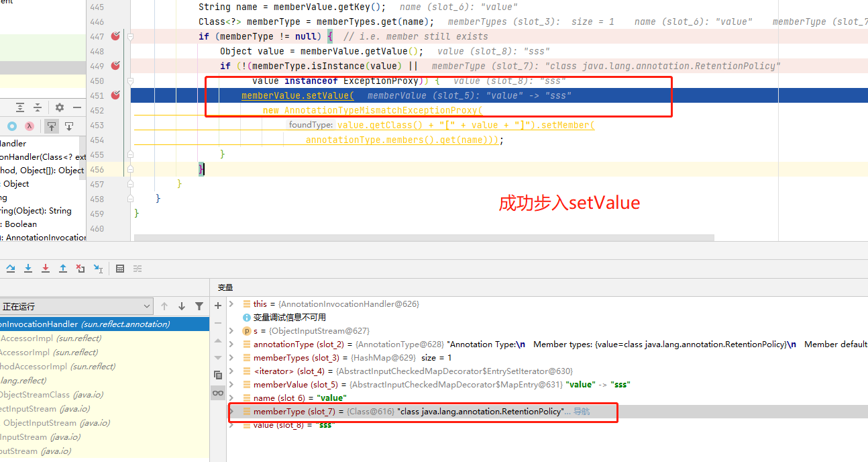Click the add new watch plus icon

pos(218,306)
